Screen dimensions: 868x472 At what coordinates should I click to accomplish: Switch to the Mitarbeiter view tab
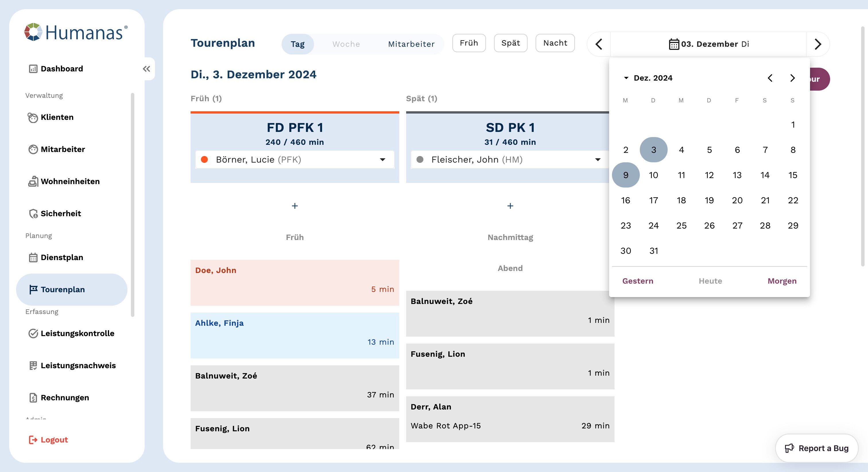(x=411, y=44)
